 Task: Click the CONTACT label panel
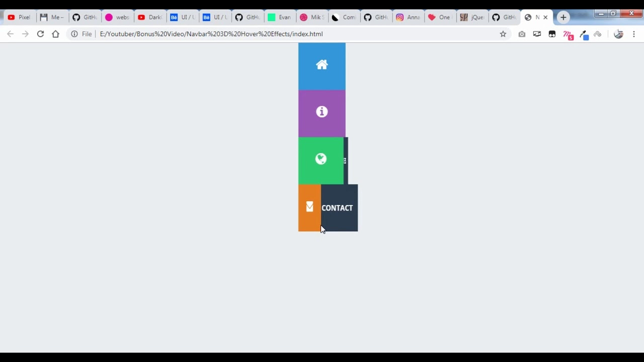(x=339, y=208)
